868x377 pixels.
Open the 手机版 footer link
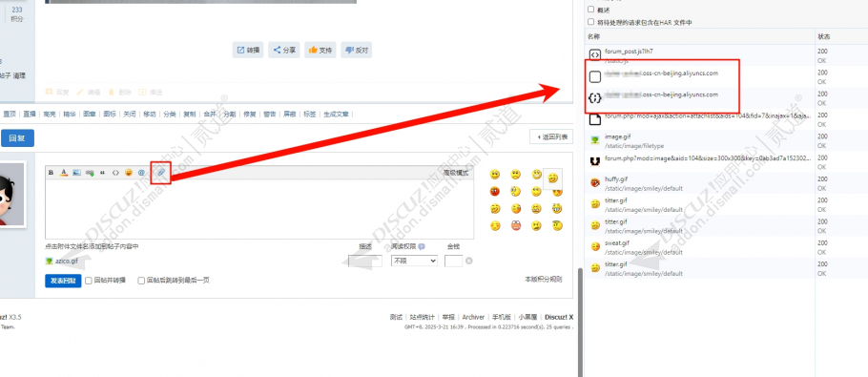[502, 317]
